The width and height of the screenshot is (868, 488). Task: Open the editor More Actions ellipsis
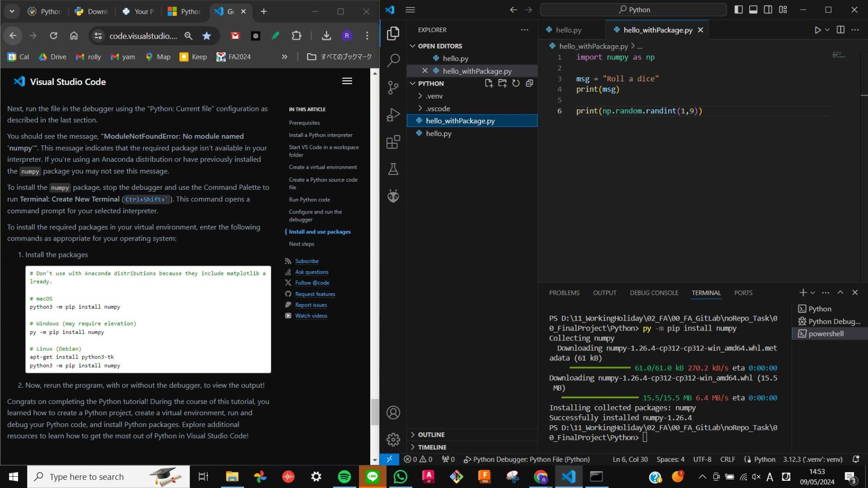click(855, 30)
